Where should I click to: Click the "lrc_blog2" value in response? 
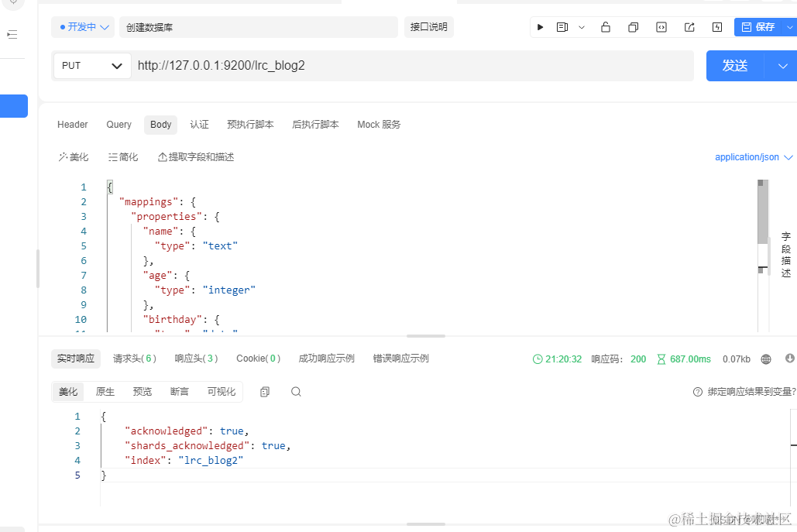pos(211,460)
